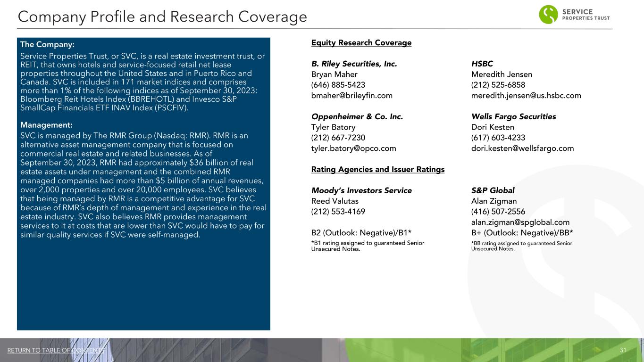Click the Management: subheading in blue panel

point(46,125)
